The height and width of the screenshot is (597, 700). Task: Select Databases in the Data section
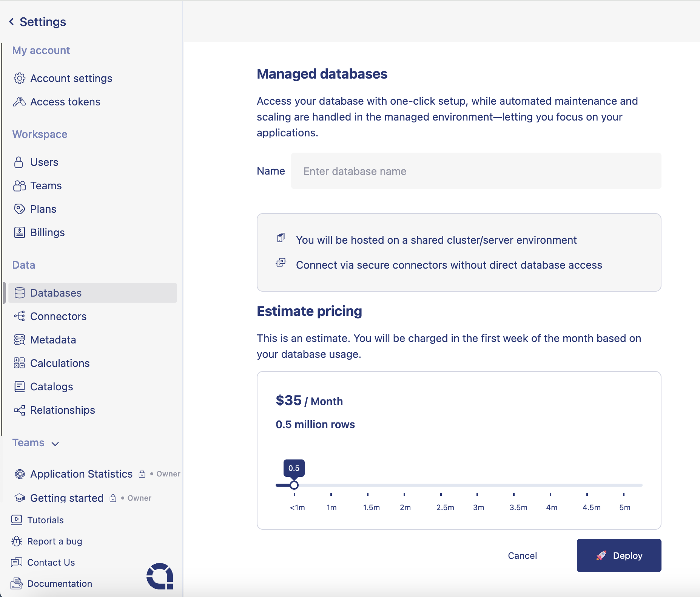pos(93,293)
